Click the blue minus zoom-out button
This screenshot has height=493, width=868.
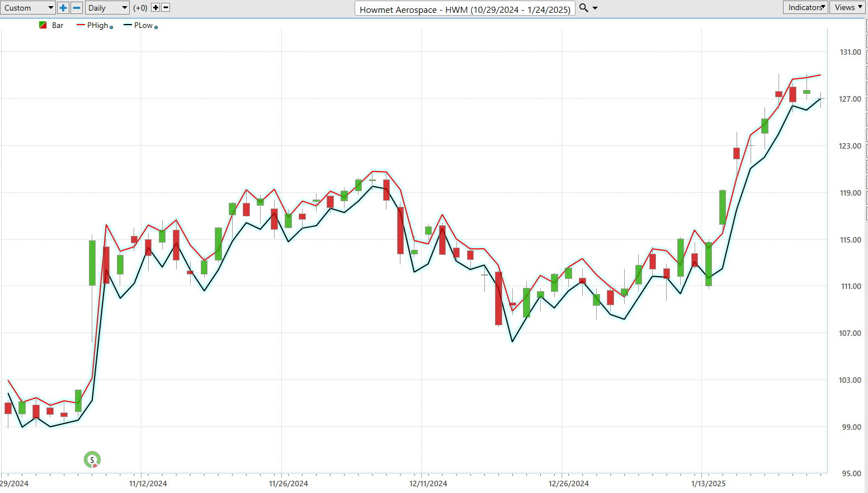pos(77,8)
